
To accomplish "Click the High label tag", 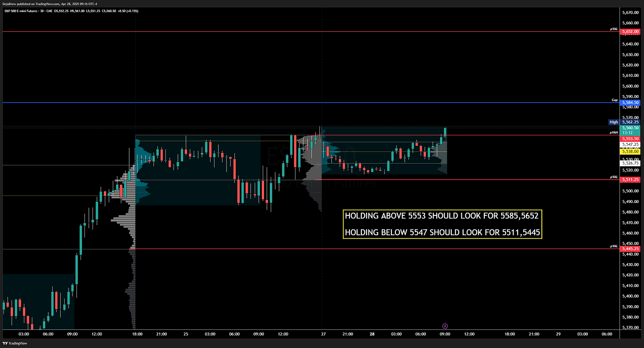I will pyautogui.click(x=614, y=122).
